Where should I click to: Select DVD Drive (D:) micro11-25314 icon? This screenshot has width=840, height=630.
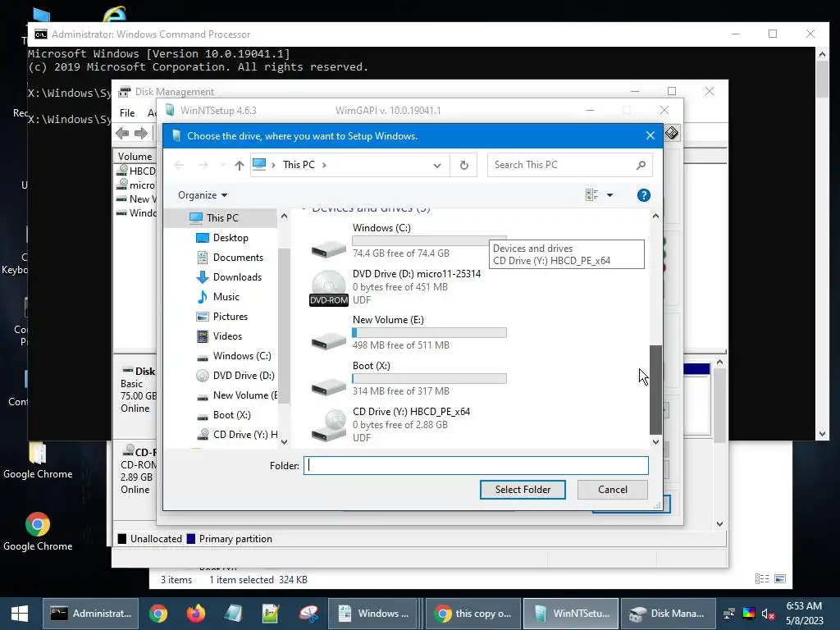pyautogui.click(x=328, y=287)
